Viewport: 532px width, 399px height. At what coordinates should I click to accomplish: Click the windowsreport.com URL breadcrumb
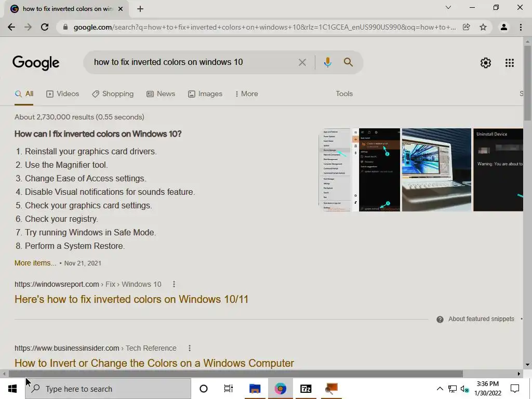[88, 284]
